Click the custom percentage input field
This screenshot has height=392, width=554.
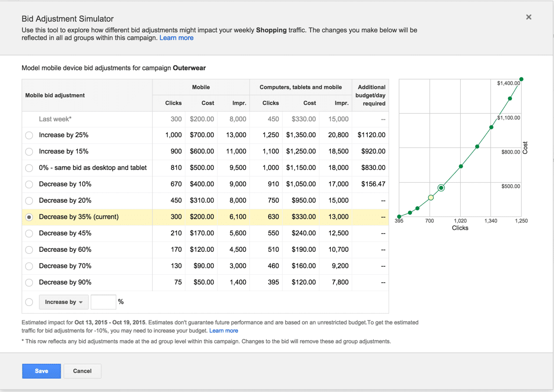pyautogui.click(x=103, y=302)
